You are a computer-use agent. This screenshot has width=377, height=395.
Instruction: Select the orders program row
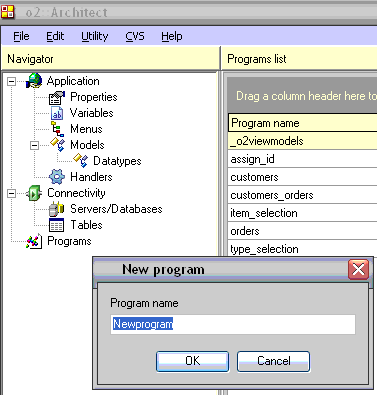(x=303, y=231)
